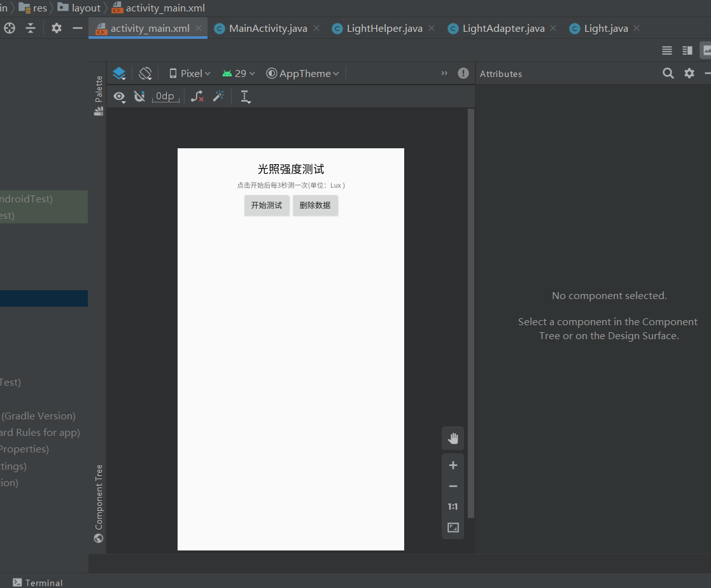Toggle autoconnect magnet icon
This screenshot has width=711, height=588.
(139, 96)
